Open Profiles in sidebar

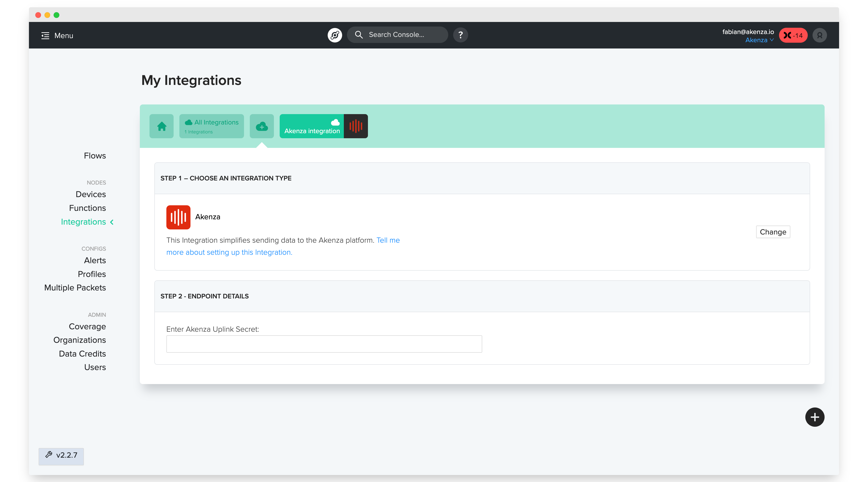click(x=92, y=274)
